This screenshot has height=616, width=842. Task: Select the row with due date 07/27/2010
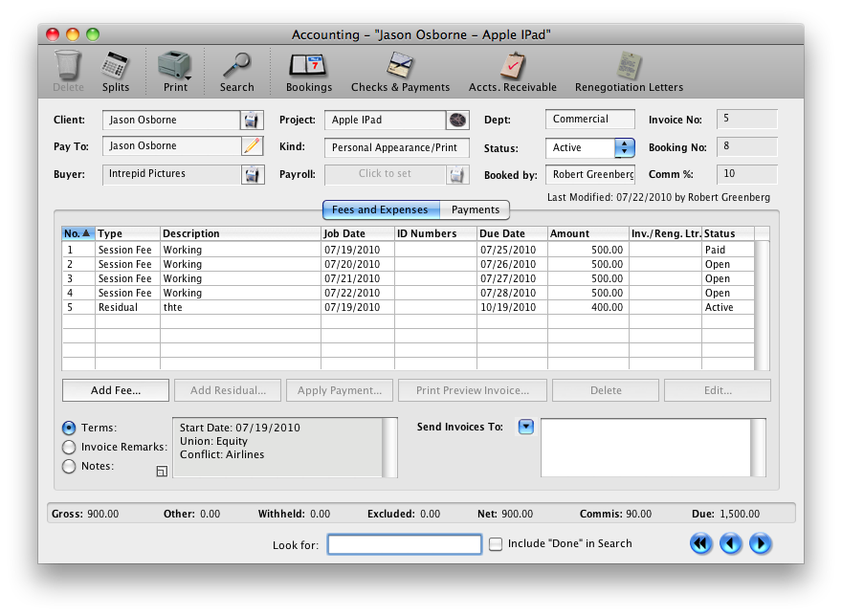409,278
